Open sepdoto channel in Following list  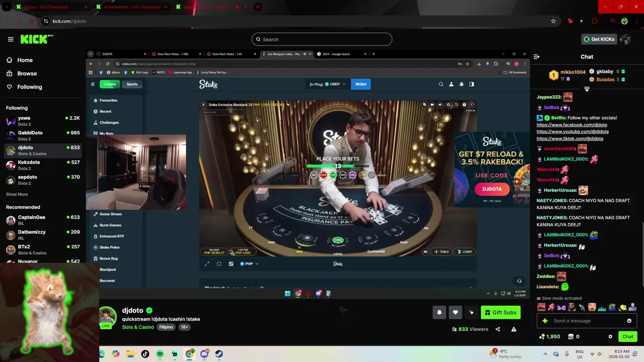[42, 179]
